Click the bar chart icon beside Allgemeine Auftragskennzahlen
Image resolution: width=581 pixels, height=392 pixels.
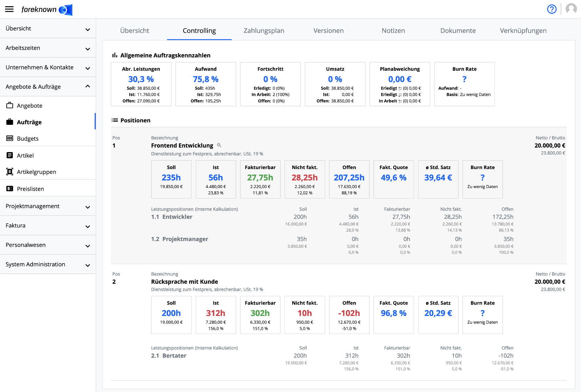[114, 55]
